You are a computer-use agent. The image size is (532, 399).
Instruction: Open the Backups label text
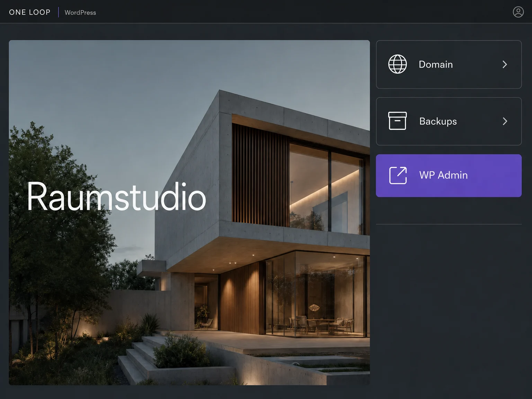point(438,121)
